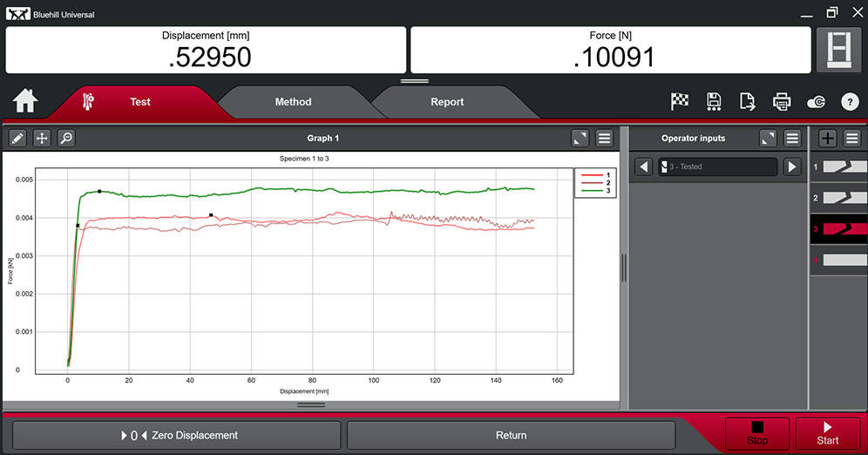Save the sample with the disk icon

[x=714, y=102]
